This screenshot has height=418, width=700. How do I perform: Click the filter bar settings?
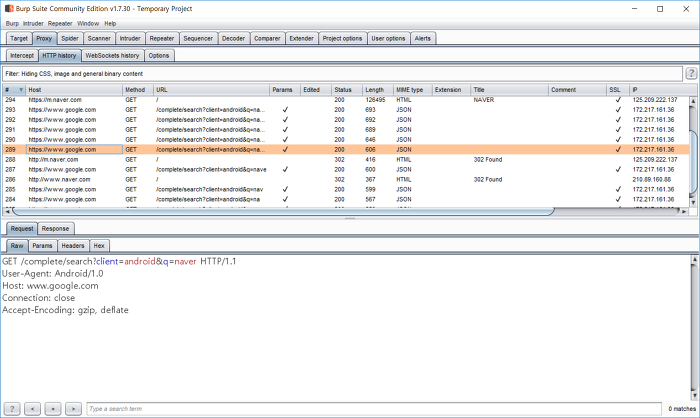click(342, 74)
